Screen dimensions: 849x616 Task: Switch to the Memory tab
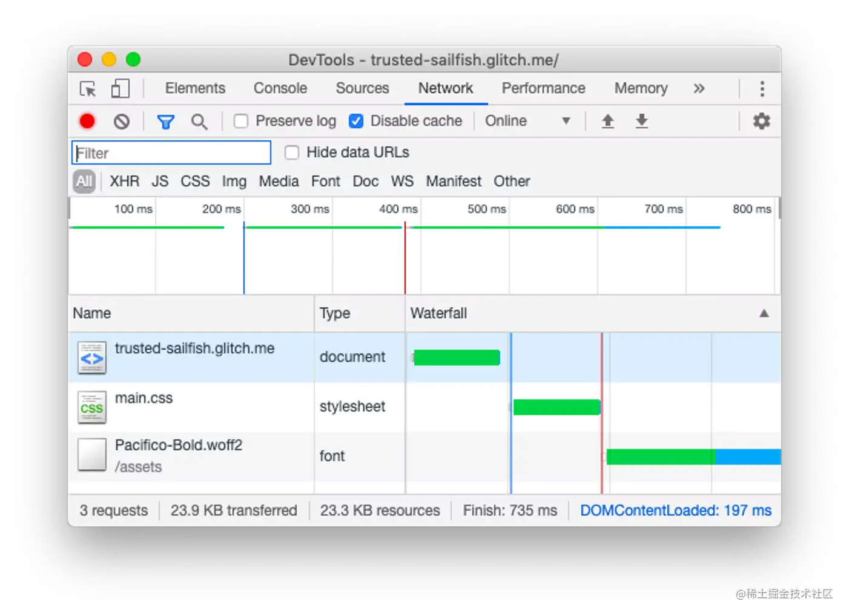point(641,88)
